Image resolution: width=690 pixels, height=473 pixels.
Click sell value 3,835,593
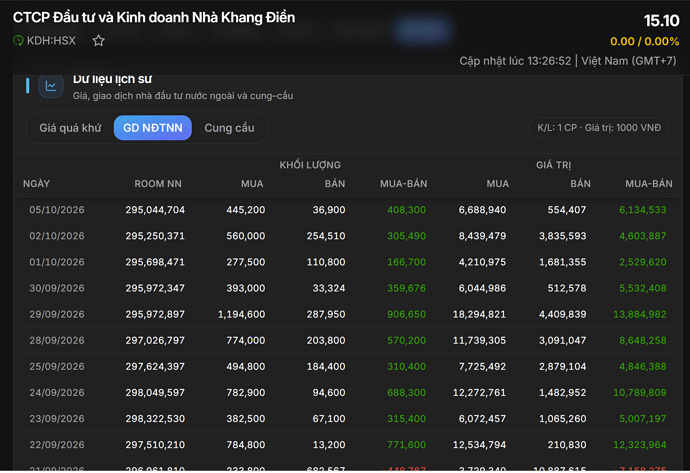(562, 236)
